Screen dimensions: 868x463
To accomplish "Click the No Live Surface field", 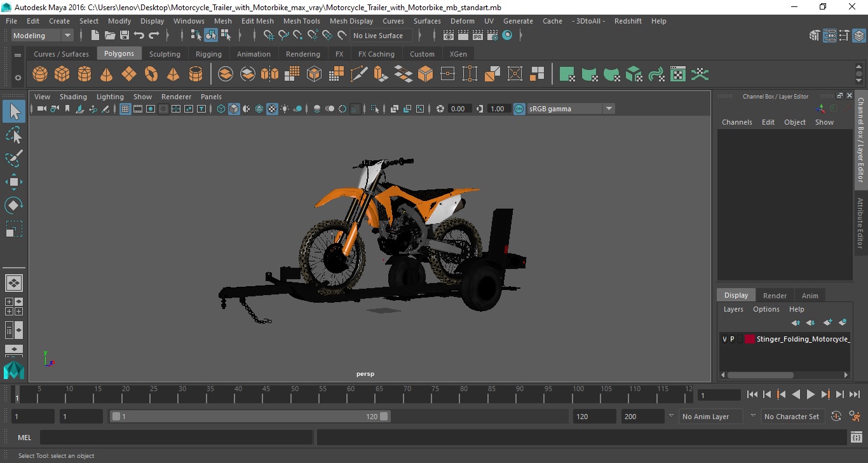I will pos(380,36).
